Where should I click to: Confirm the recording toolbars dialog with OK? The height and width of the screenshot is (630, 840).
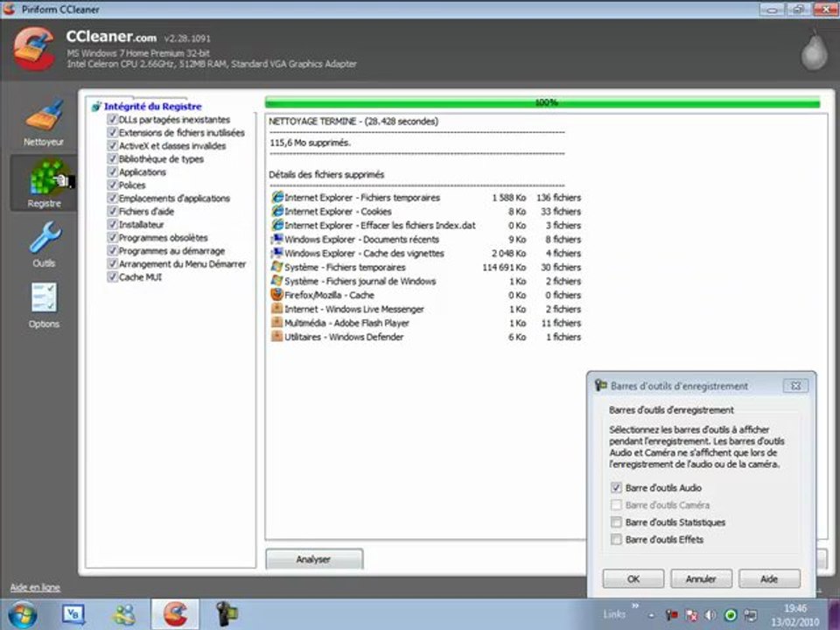click(633, 578)
